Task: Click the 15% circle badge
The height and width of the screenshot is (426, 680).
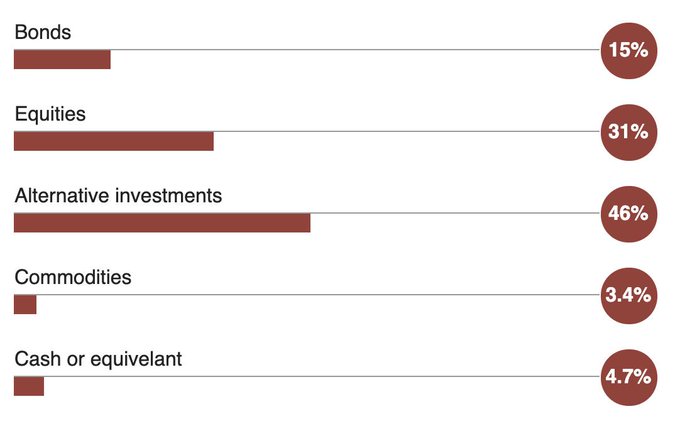Action: (x=628, y=49)
